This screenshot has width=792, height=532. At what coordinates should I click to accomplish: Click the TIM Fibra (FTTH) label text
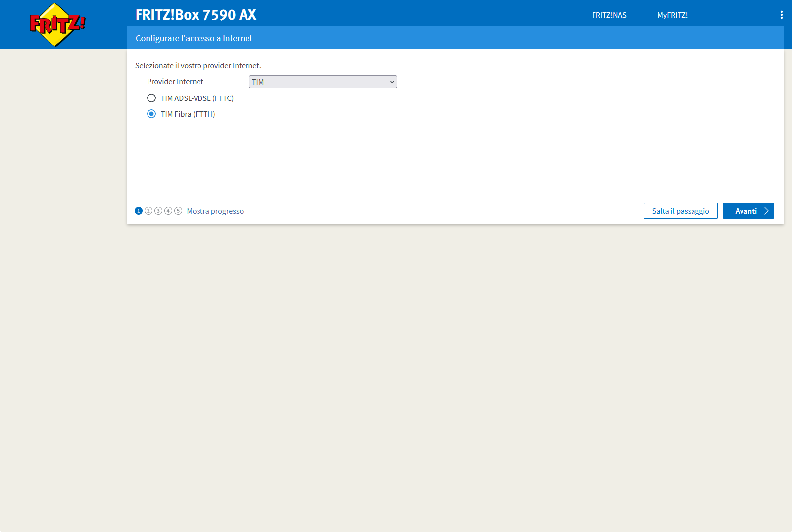pos(188,114)
